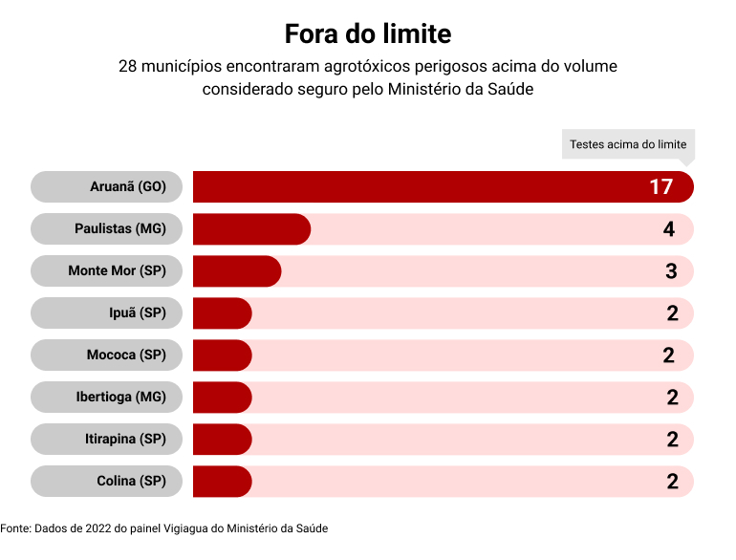Select the Ibertioga (MG) label
Image resolution: width=736 pixels, height=560 pixels.
pyautogui.click(x=120, y=398)
